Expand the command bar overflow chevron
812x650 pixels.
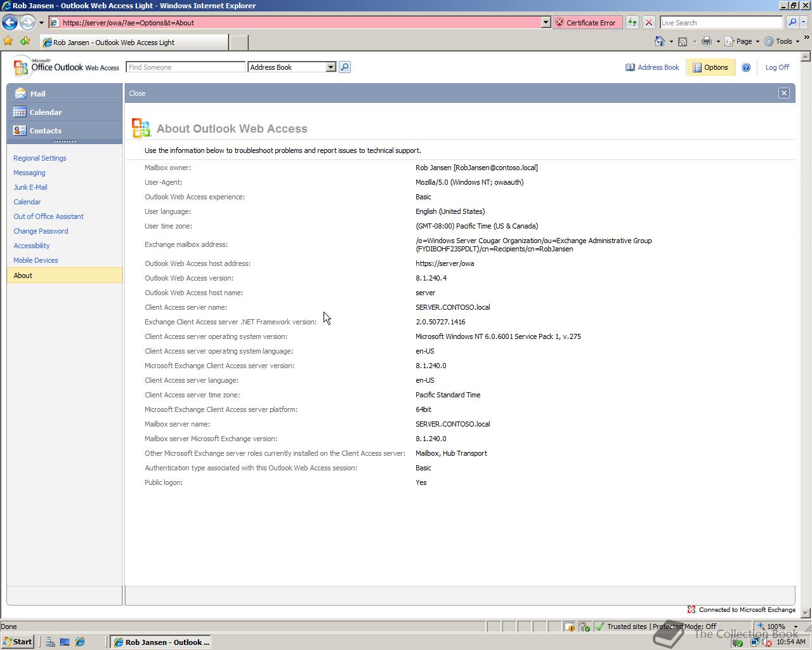(x=808, y=38)
